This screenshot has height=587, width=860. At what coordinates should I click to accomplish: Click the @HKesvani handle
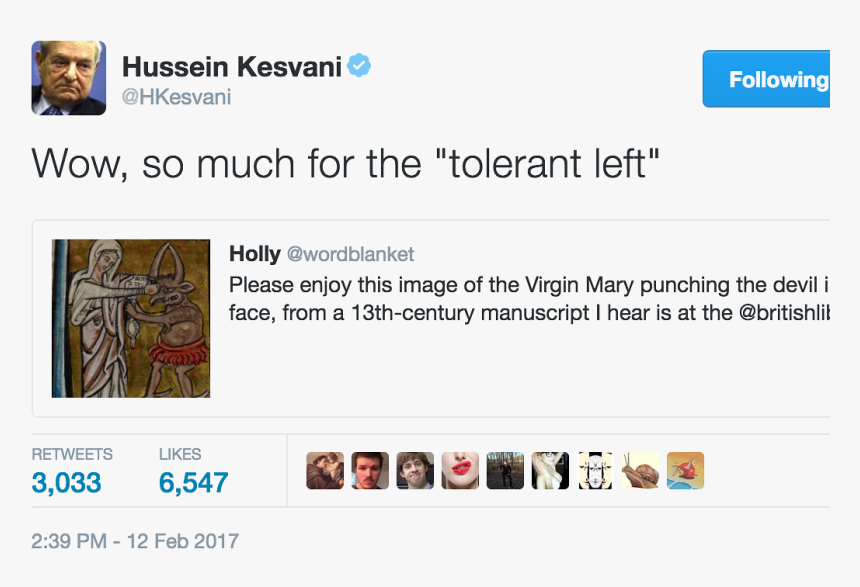[x=176, y=98]
